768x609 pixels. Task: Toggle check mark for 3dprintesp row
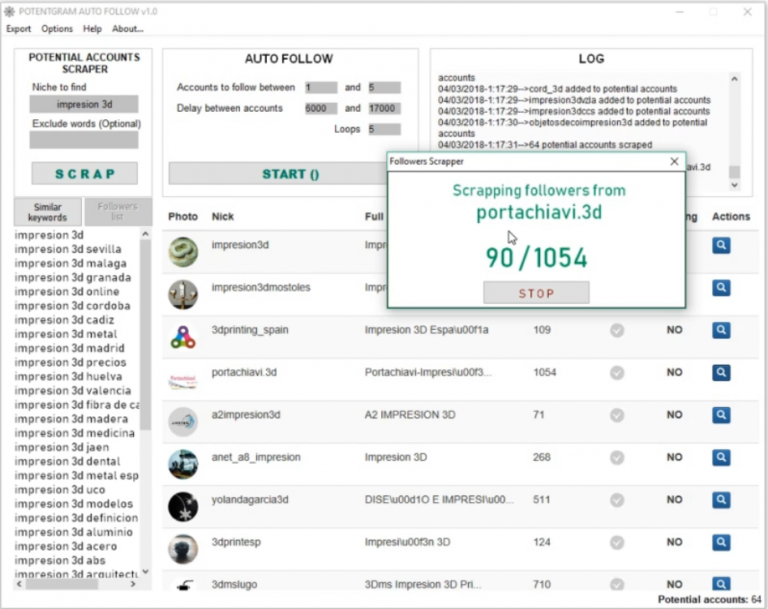(617, 542)
